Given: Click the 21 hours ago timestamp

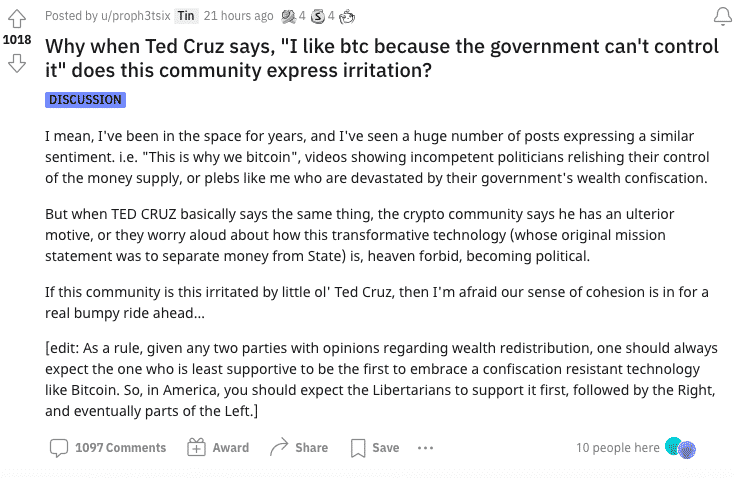Looking at the screenshot, I should click(238, 16).
